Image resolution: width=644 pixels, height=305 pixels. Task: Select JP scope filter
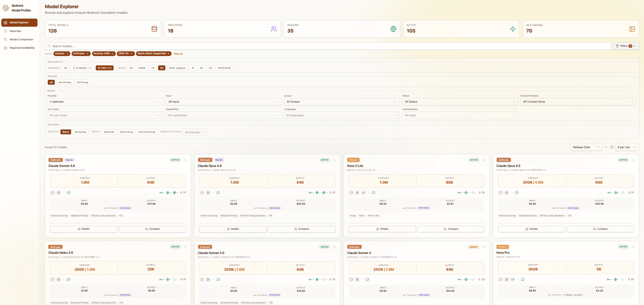pos(193,68)
